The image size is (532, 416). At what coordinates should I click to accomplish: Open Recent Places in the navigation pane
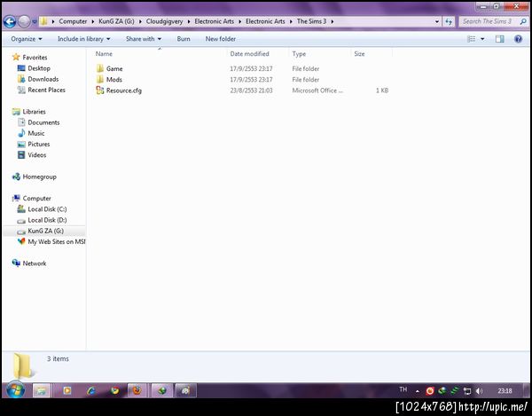(x=46, y=90)
